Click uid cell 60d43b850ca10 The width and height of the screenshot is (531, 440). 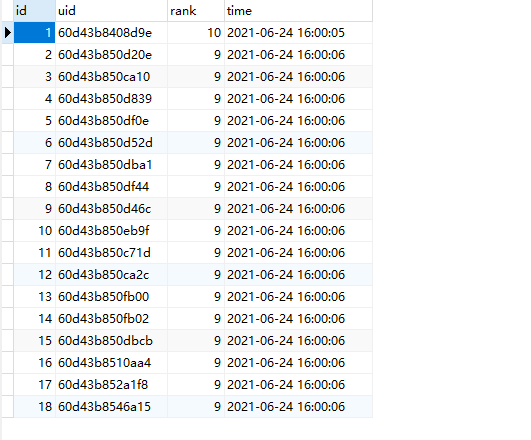111,77
